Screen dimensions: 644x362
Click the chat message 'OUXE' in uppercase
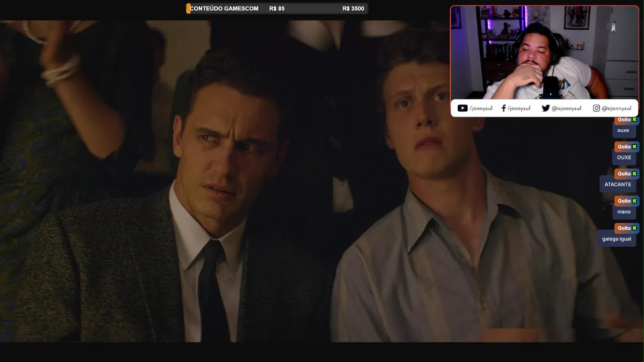coord(624,157)
